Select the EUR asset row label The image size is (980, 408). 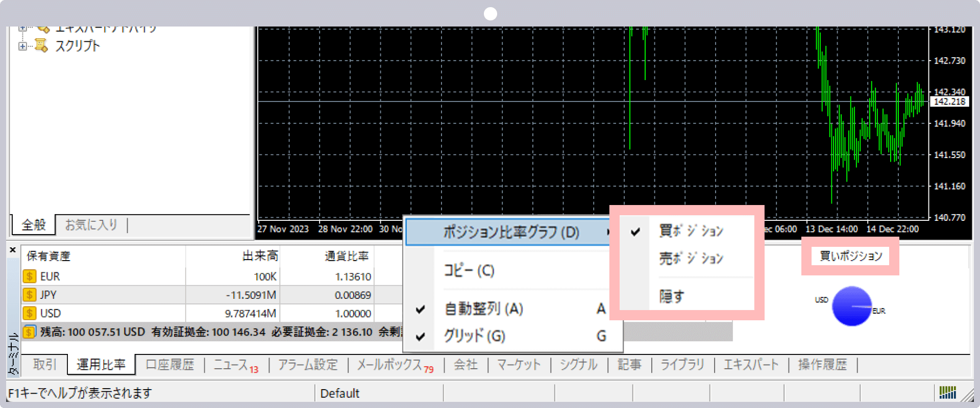(50, 276)
